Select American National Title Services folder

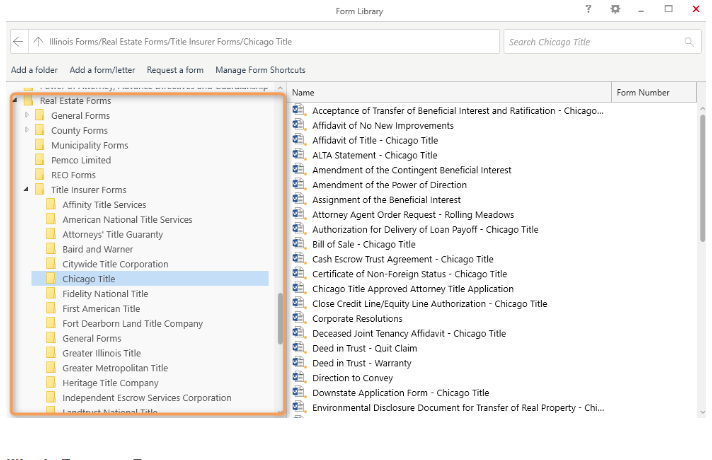pos(127,220)
